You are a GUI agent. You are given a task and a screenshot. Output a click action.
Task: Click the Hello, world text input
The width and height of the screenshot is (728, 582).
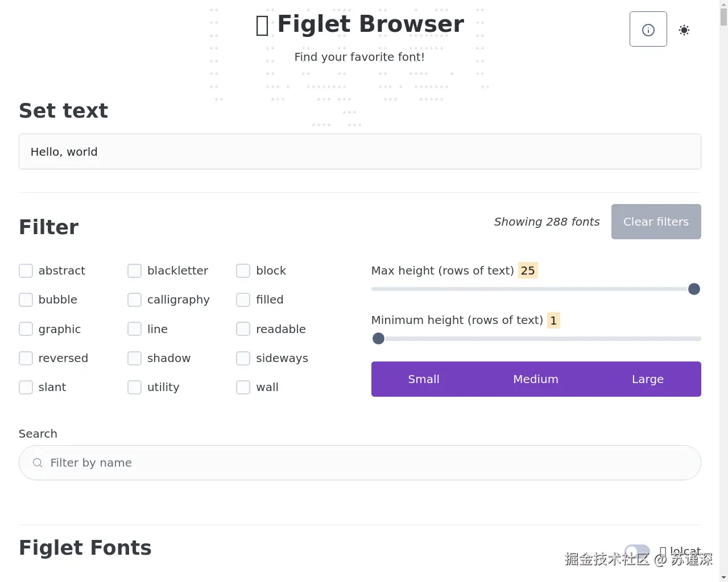coord(359,151)
